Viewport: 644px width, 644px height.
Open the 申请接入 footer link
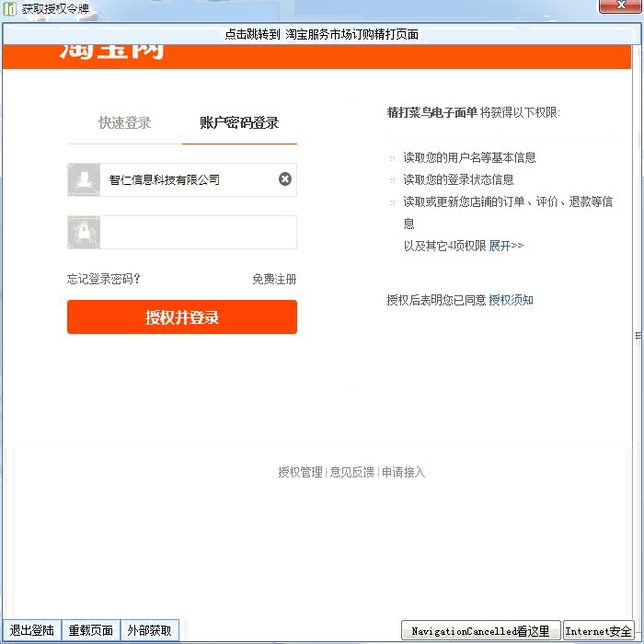click(404, 472)
